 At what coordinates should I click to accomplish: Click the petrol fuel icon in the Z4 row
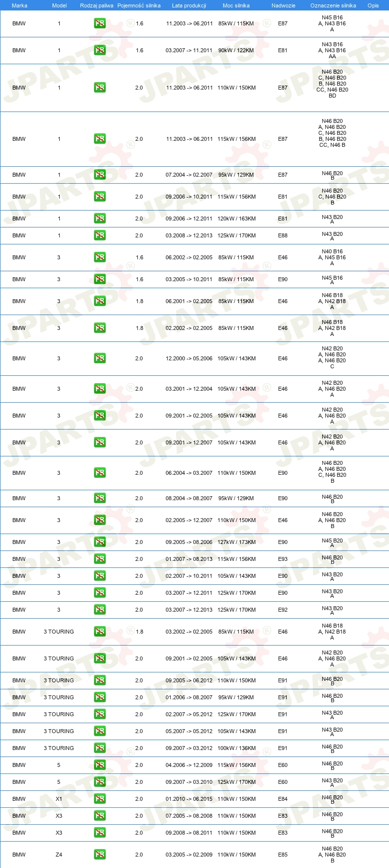tap(99, 855)
